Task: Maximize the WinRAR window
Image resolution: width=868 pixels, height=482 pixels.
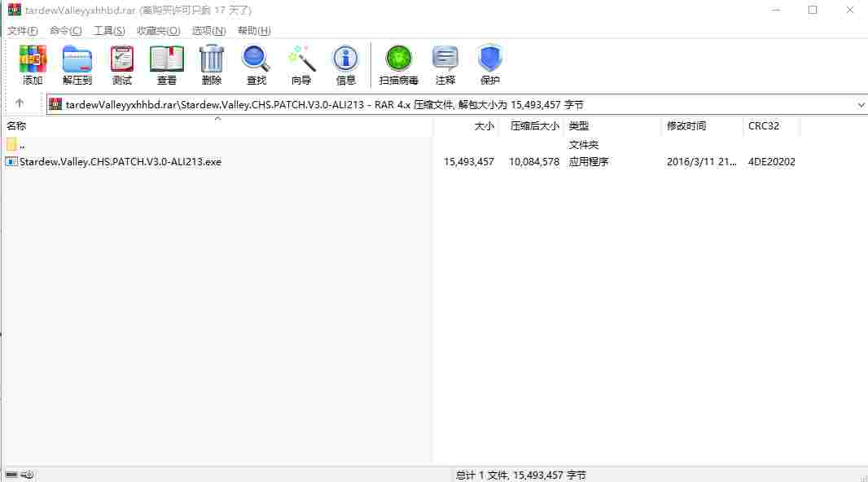Action: click(813, 10)
